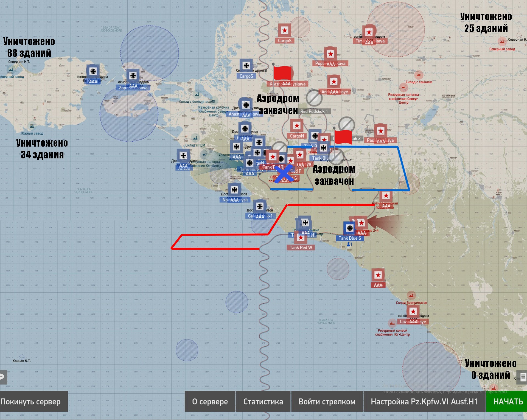This screenshot has width=527, height=420.
Task: Select the Timashevskaya red star airfield icon
Action: pos(369,32)
